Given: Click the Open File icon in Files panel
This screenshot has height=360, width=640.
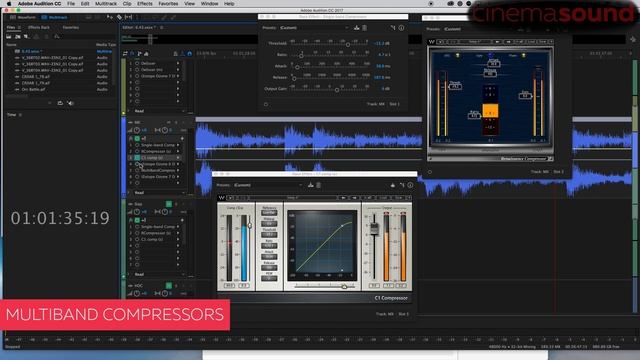Looking at the screenshot, I should [x=9, y=37].
